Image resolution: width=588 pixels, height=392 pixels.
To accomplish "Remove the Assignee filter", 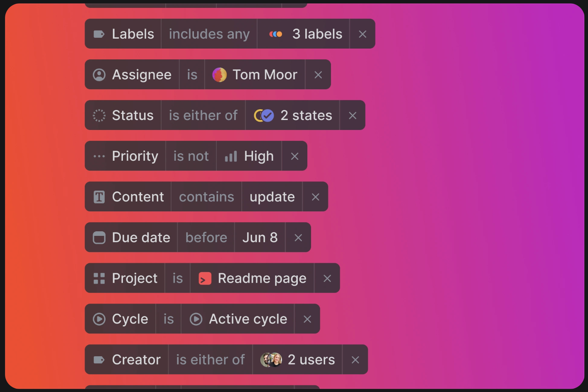I will [x=318, y=75].
